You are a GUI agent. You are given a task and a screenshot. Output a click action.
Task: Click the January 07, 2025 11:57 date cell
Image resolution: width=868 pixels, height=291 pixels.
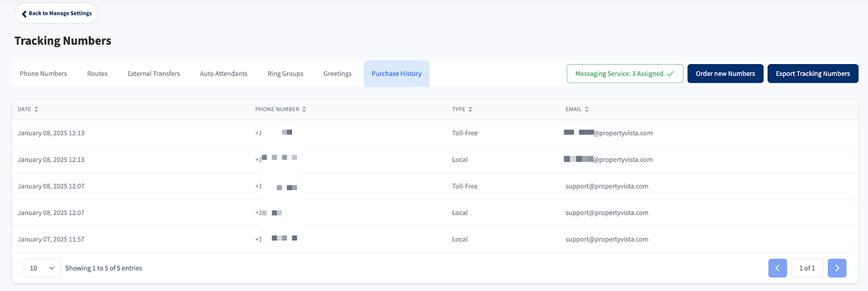pos(51,239)
